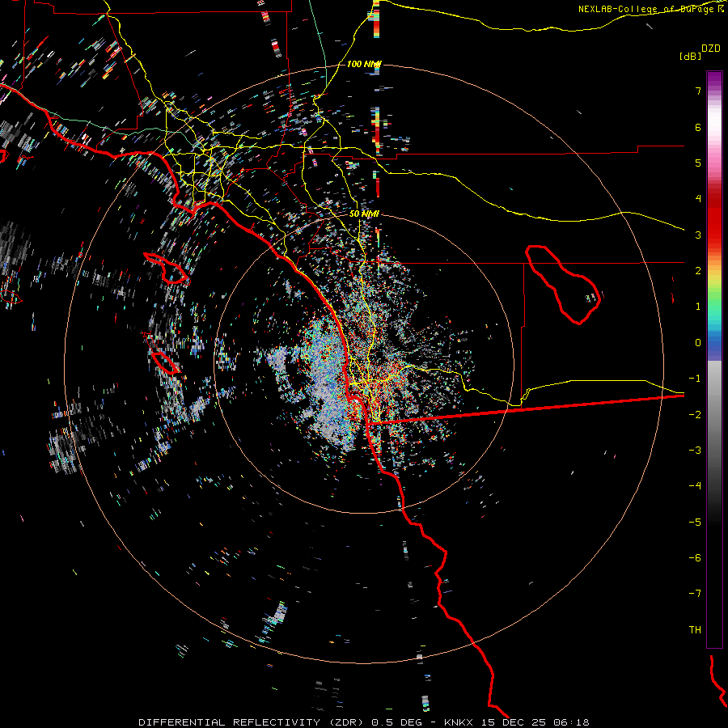Click the -2 dB scale value
The width and height of the screenshot is (728, 728).
695,415
